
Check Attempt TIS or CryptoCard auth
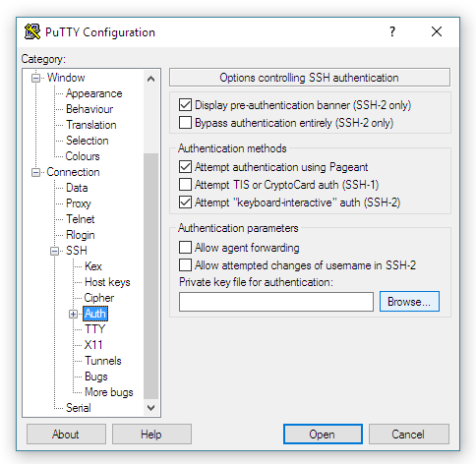185,185
